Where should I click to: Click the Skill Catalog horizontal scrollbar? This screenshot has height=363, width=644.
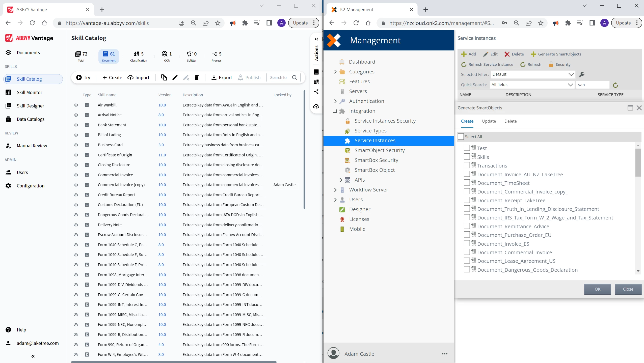[x=174, y=362]
